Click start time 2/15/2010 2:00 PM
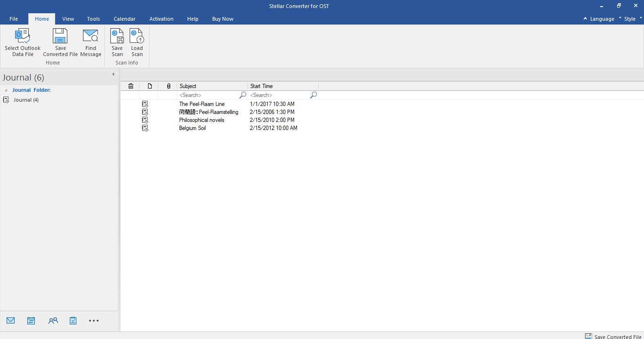This screenshot has width=644, height=339. (272, 120)
